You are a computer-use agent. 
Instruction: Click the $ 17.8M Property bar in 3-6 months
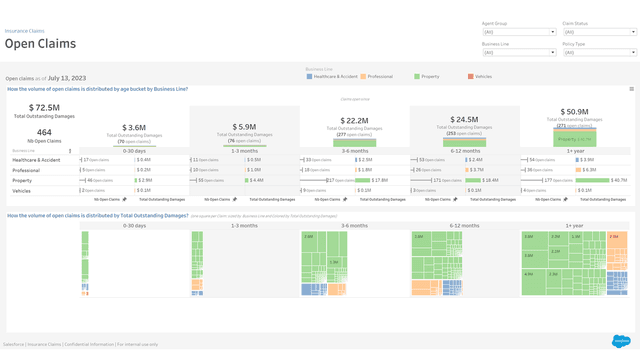(362, 180)
